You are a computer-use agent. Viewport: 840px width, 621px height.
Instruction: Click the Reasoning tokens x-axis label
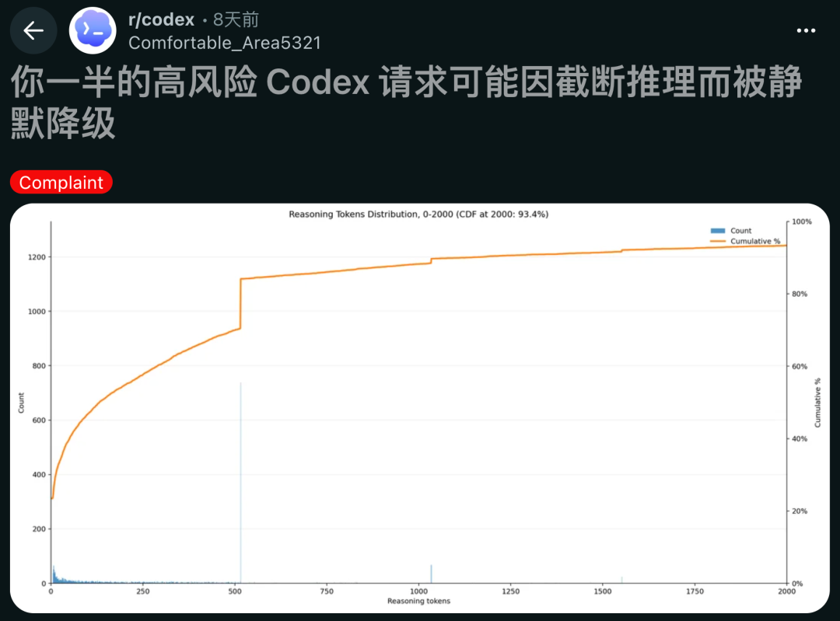tap(418, 602)
